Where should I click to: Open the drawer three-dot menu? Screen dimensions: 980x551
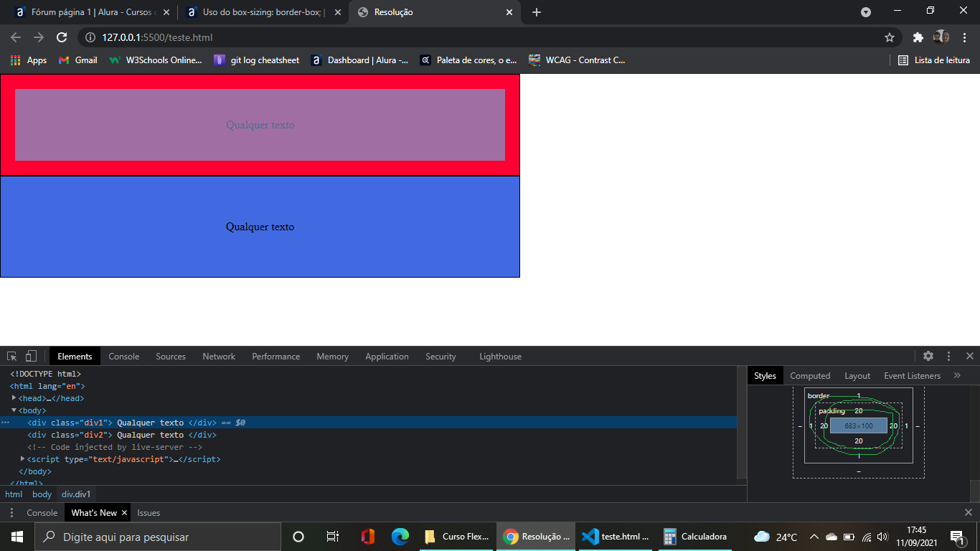[x=11, y=513]
